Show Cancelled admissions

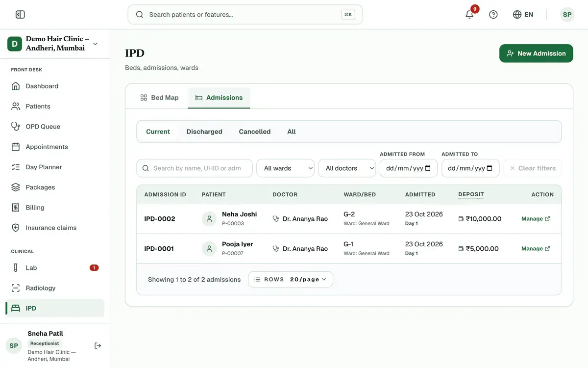pos(255,131)
